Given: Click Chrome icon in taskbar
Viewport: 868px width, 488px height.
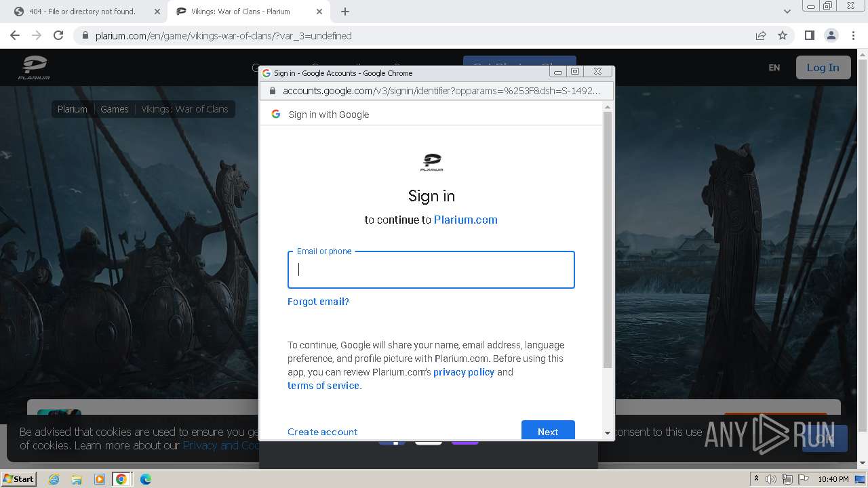Looking at the screenshot, I should [x=121, y=479].
